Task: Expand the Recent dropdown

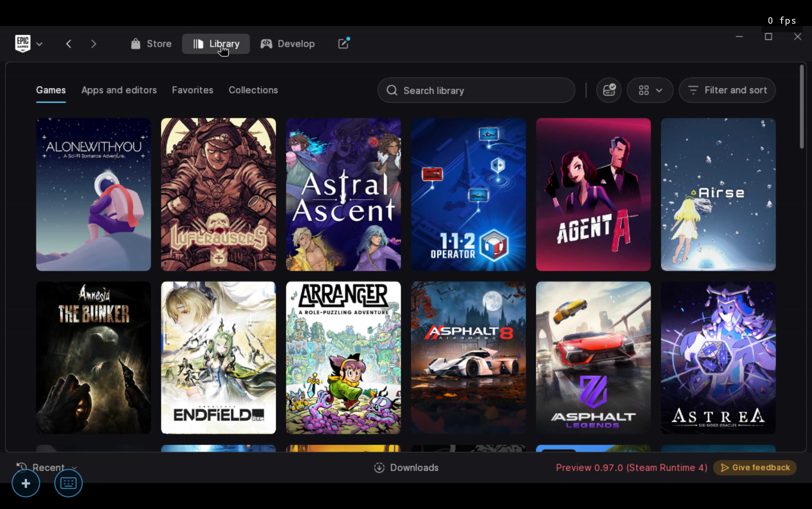Action: [x=47, y=467]
